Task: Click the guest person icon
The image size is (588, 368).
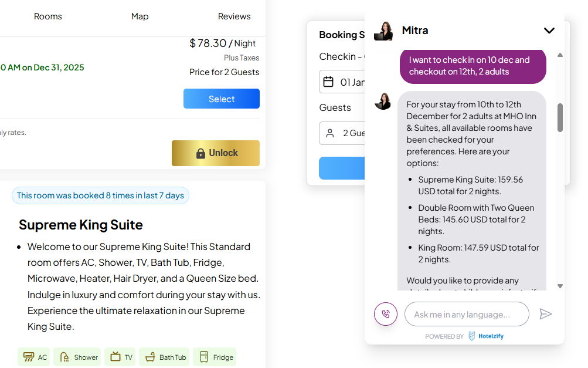Action: pos(330,133)
